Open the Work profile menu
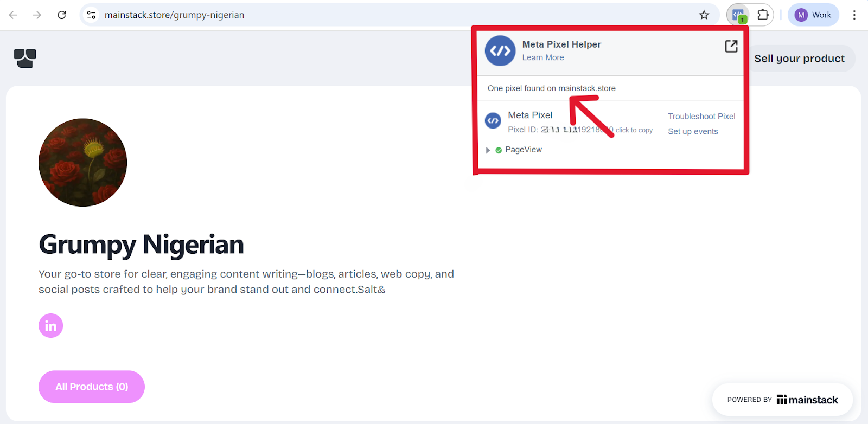868x424 pixels. [813, 15]
